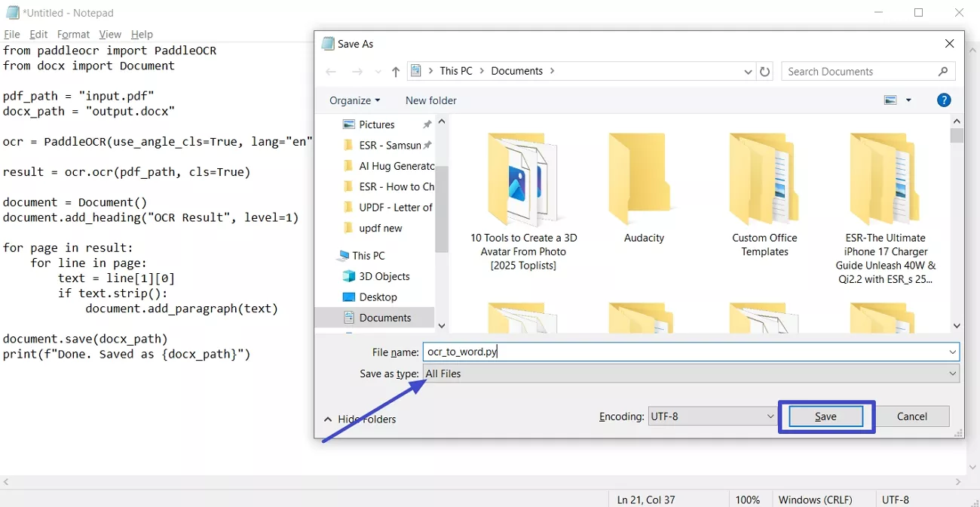Click the View menu in Notepad

tap(110, 34)
